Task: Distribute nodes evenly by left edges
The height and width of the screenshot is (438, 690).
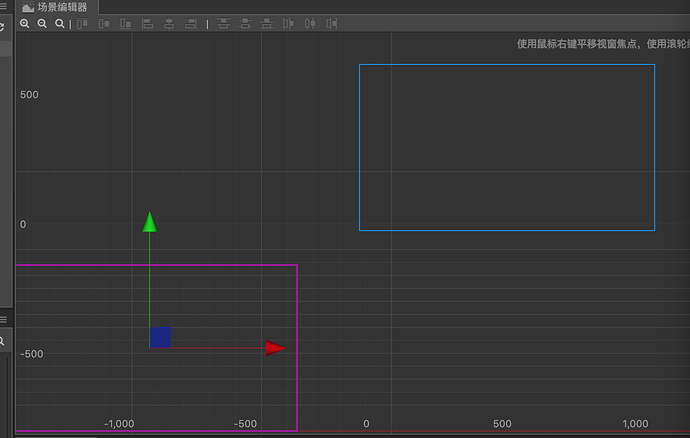Action: point(288,24)
